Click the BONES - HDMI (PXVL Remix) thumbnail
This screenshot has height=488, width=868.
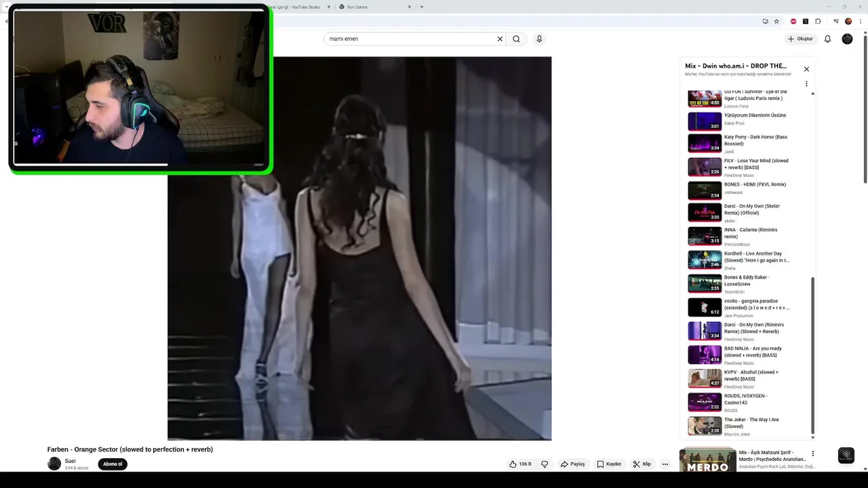click(x=705, y=190)
